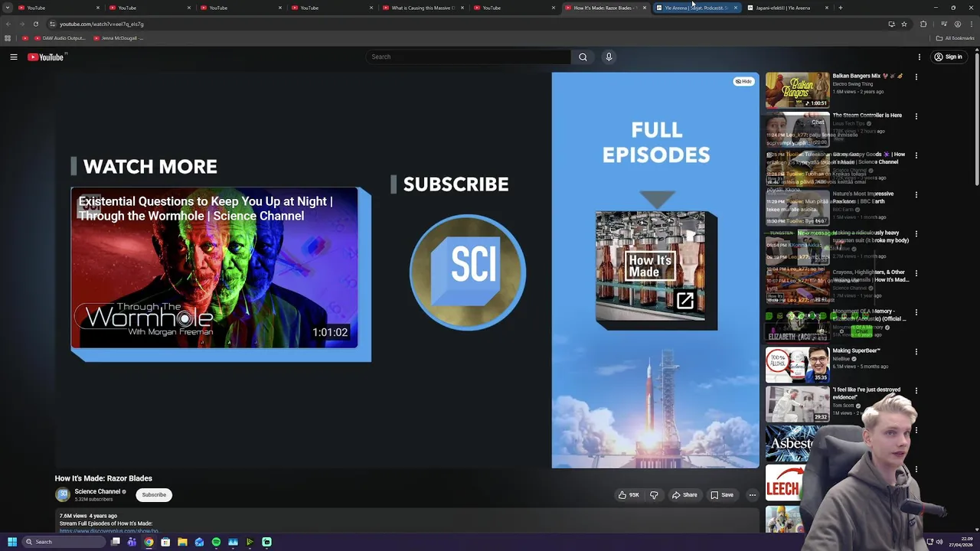Bookmark this page with the star icon

pos(904,24)
